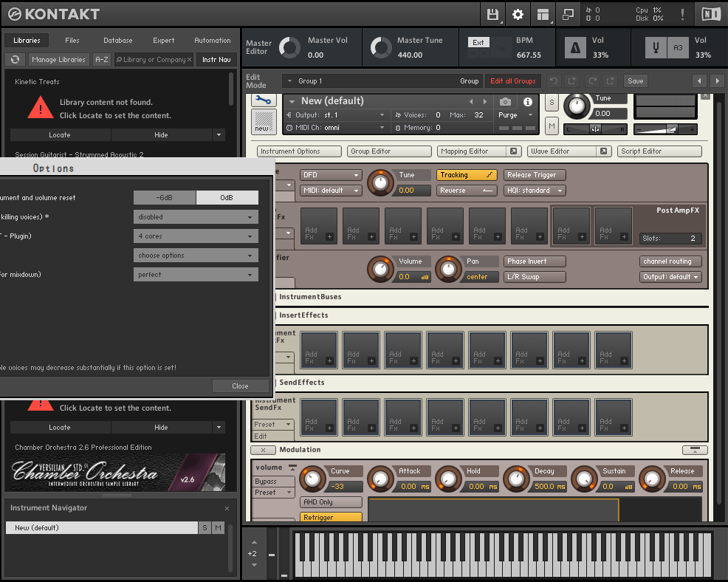The image size is (728, 582).
Task: Switch to the Files tab
Action: (x=72, y=41)
